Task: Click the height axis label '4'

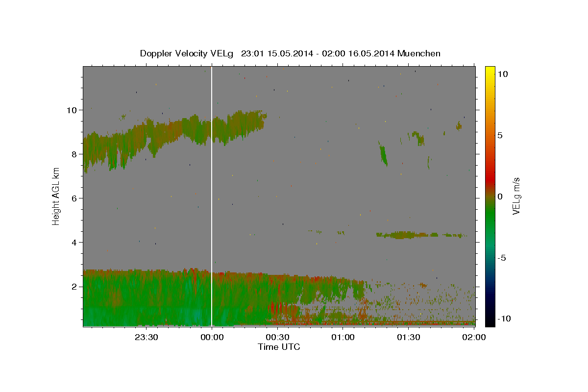Action: 73,242
